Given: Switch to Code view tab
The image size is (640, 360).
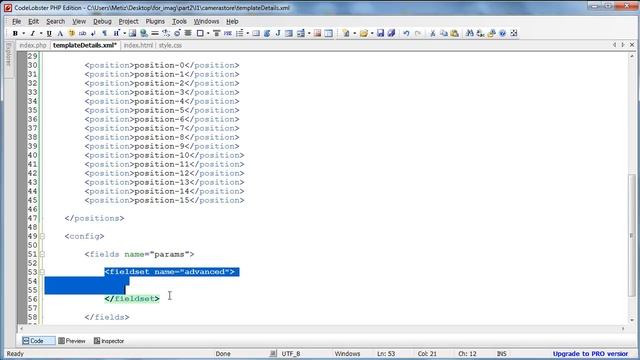Looking at the screenshot, I should tap(38, 341).
